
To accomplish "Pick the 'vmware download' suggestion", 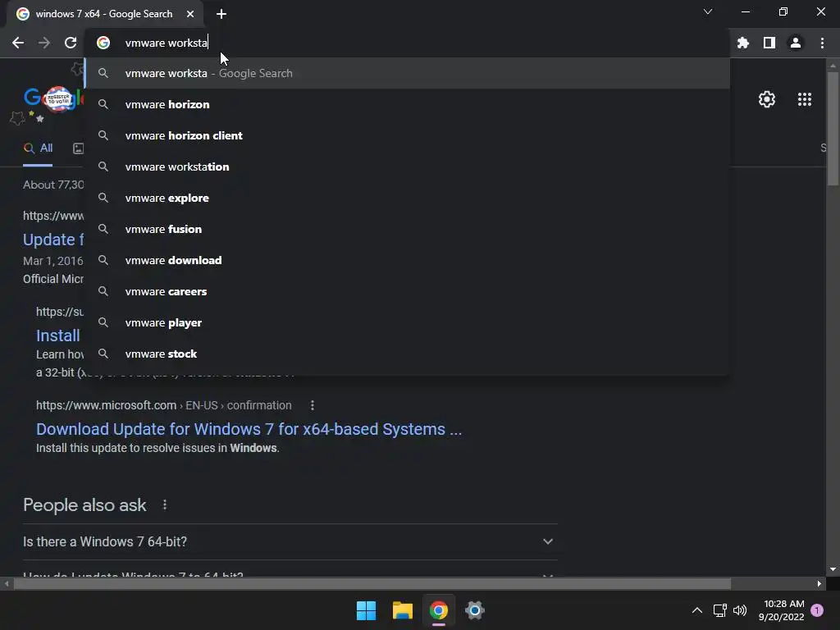I will pos(407,260).
